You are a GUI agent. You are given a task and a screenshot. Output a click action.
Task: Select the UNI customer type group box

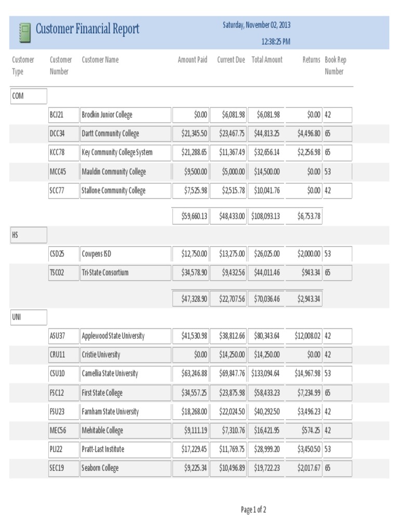[x=29, y=317]
